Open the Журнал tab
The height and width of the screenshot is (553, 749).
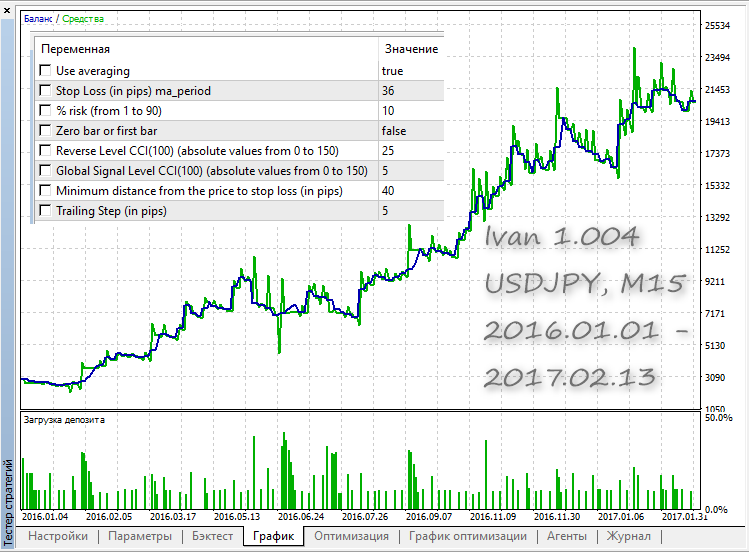point(629,536)
